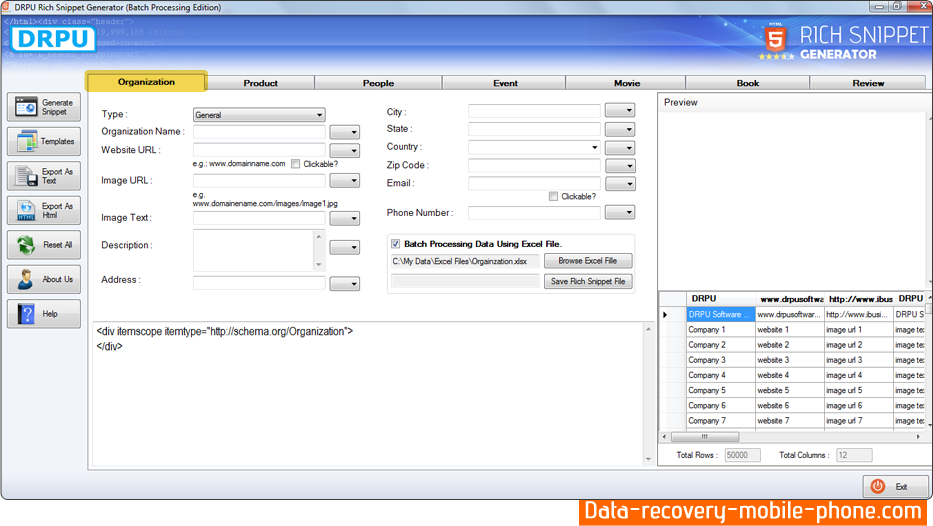Click the Phone Number input field
The height and width of the screenshot is (526, 933).
click(534, 212)
